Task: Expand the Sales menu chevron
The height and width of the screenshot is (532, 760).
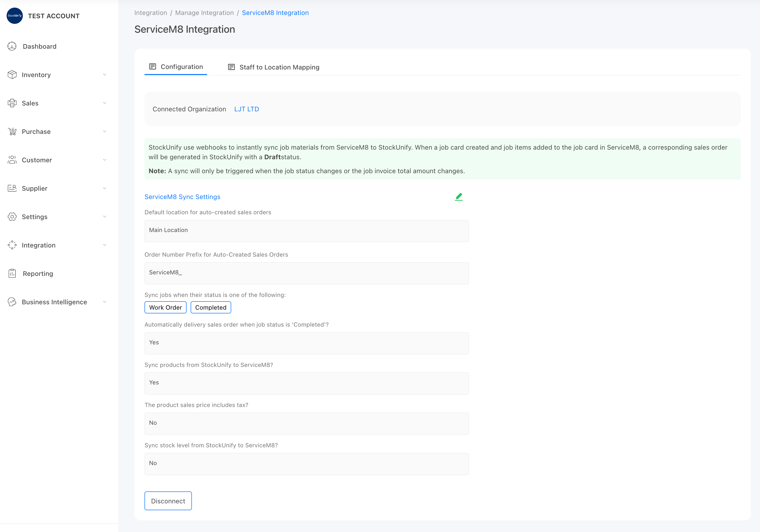Action: point(105,103)
